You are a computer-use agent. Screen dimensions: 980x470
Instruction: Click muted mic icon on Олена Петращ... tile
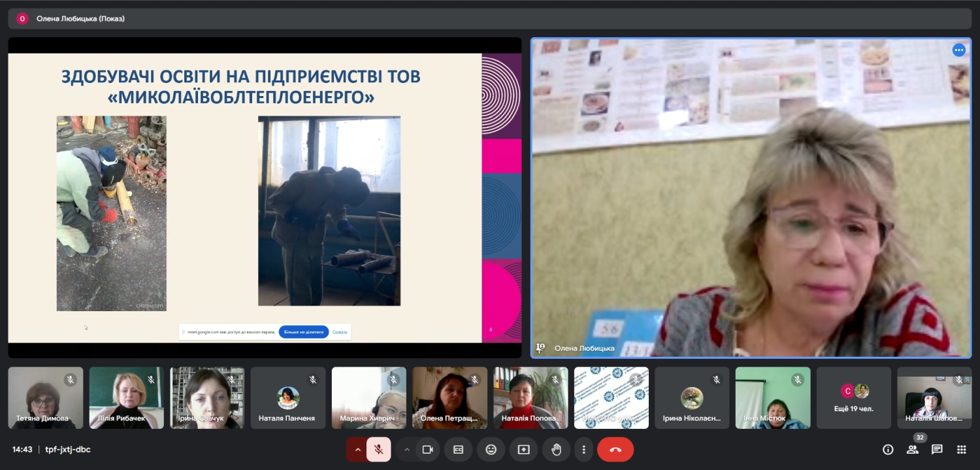474,379
